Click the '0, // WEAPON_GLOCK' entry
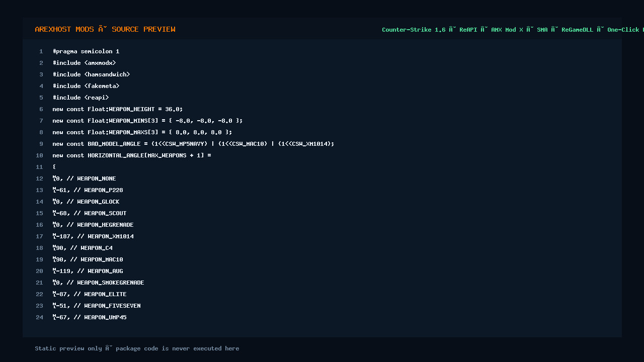Image resolution: width=644 pixels, height=362 pixels. click(86, 202)
